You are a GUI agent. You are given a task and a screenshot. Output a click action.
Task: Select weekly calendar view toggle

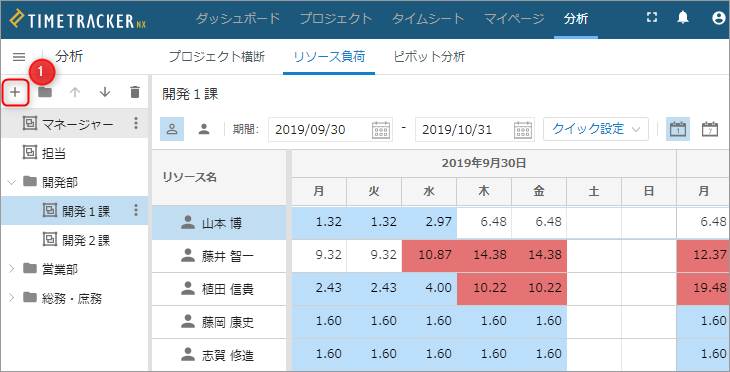pos(710,129)
